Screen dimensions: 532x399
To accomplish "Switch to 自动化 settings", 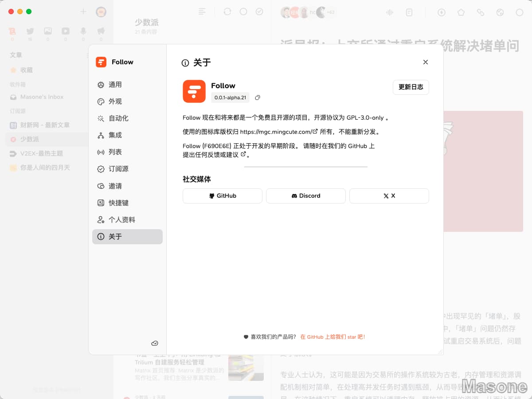I will coord(127,118).
